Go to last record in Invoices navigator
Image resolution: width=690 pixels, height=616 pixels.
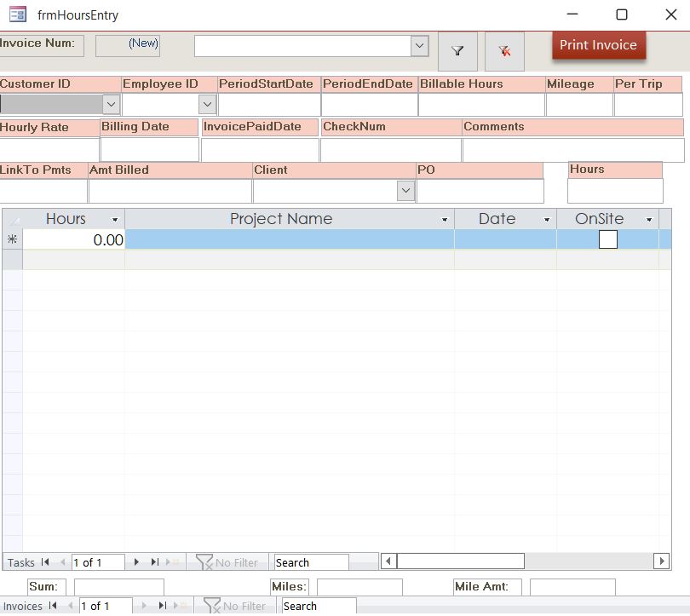point(163,606)
